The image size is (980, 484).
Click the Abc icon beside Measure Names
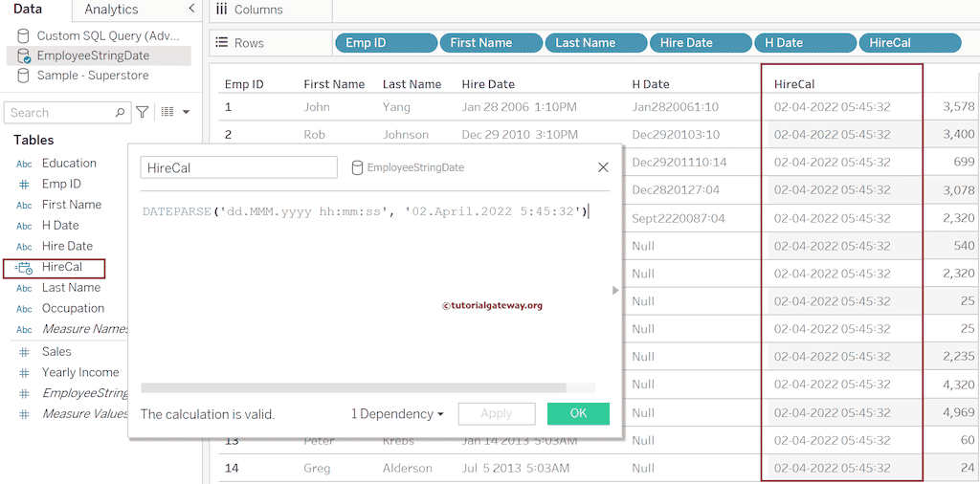click(x=24, y=329)
